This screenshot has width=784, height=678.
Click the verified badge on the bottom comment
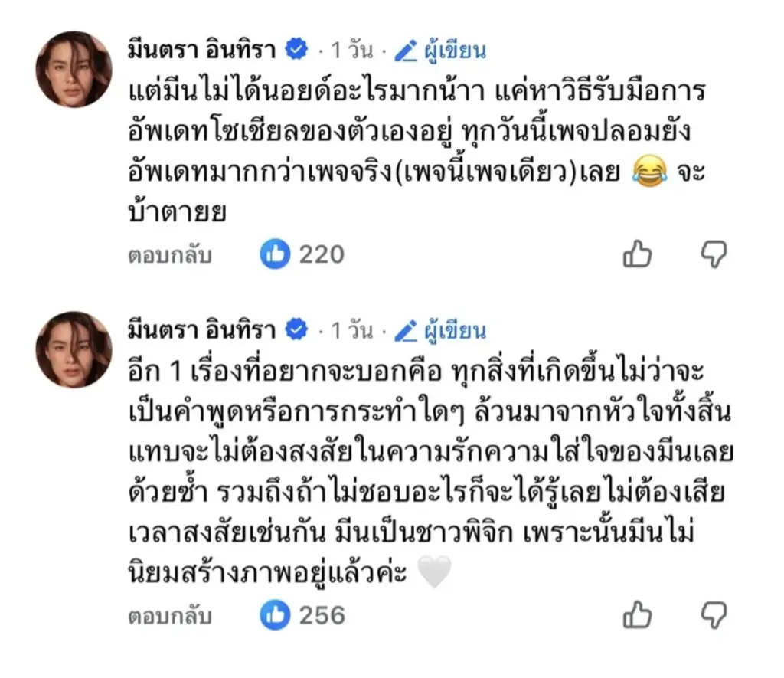click(296, 331)
